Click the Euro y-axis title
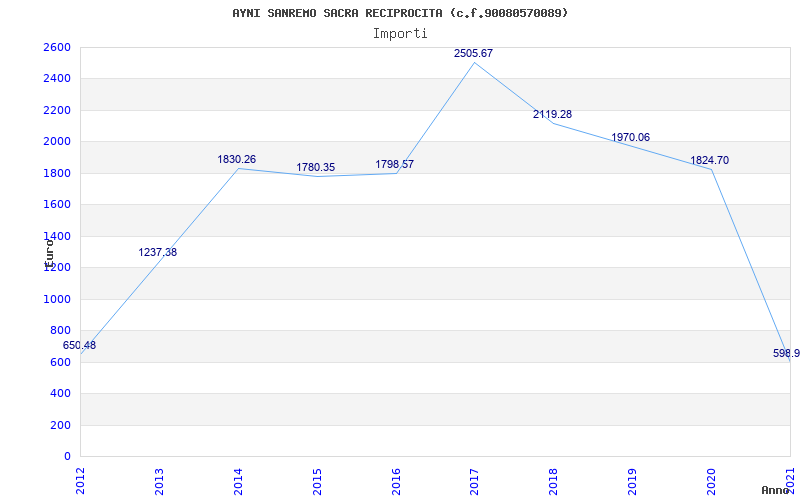 coord(48,250)
